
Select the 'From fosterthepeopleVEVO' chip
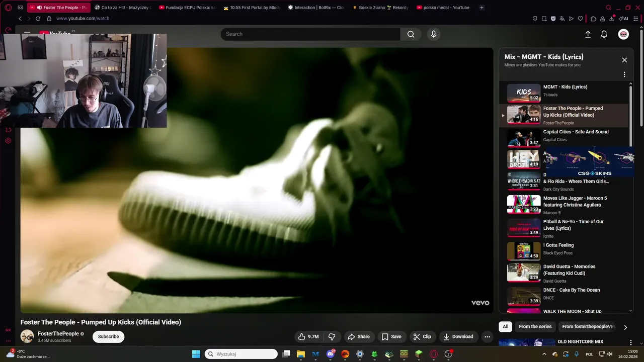(x=588, y=327)
